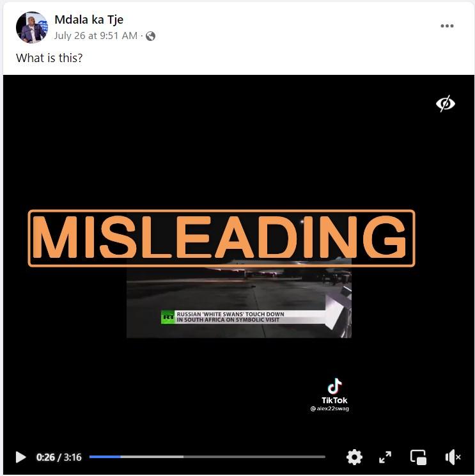Click the "What is this?" caption
The width and height of the screenshot is (475, 476).
[x=49, y=58]
